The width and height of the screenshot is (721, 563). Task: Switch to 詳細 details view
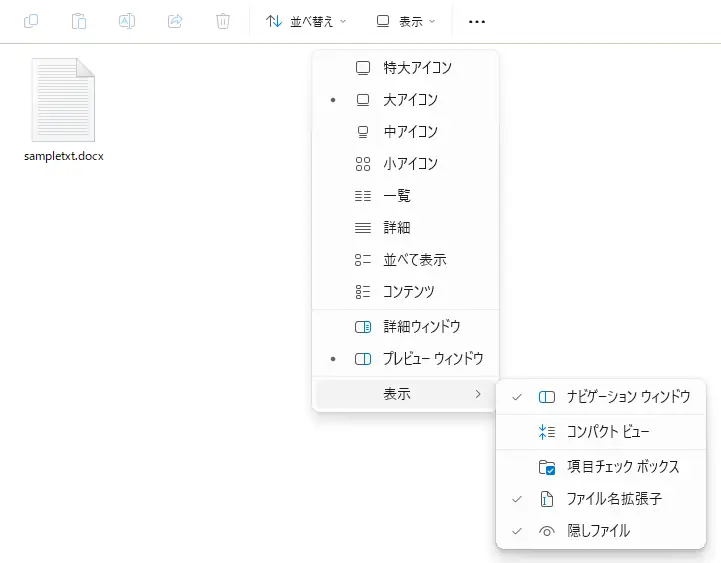tap(405, 228)
